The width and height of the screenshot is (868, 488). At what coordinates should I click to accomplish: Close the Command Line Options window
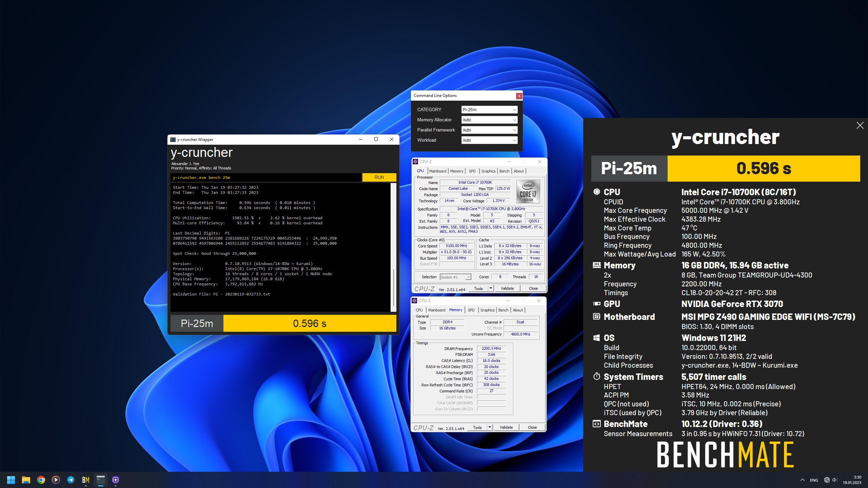click(519, 96)
